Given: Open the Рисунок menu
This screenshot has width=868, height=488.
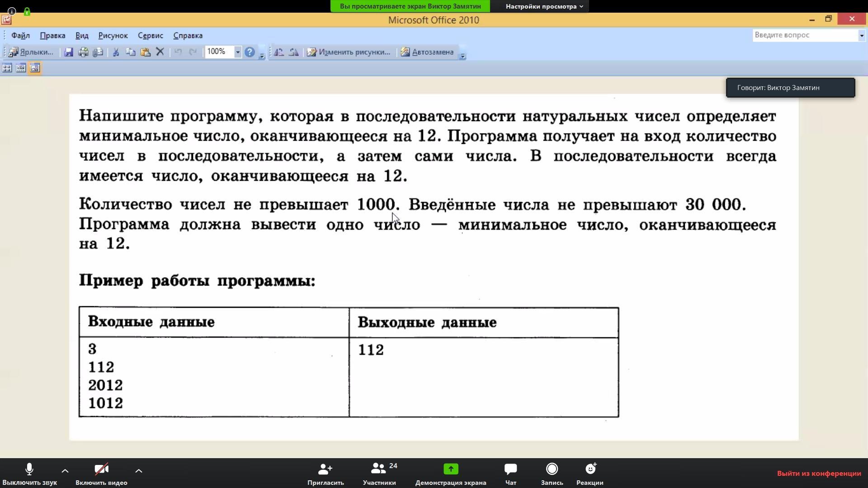Looking at the screenshot, I should [113, 36].
